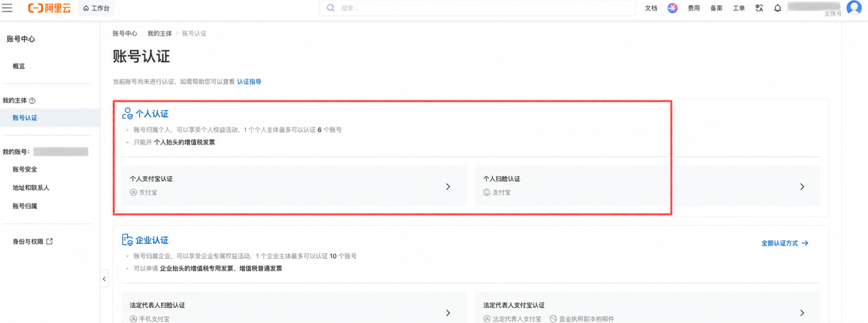Select 账号安全 in sidebar
The image size is (868, 323).
(25, 170)
